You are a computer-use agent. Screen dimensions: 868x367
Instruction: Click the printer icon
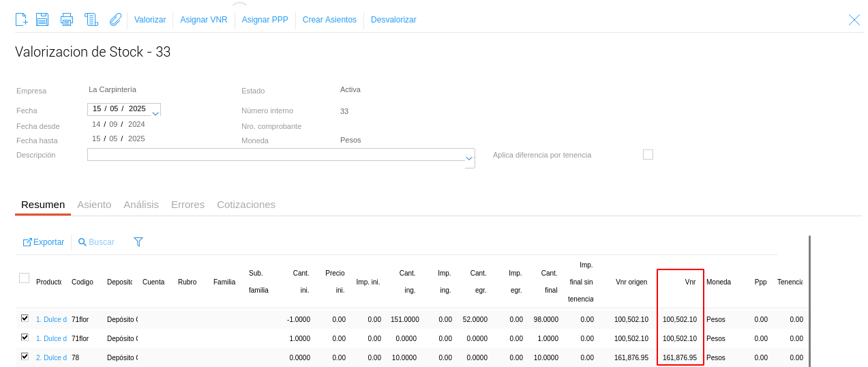[66, 20]
